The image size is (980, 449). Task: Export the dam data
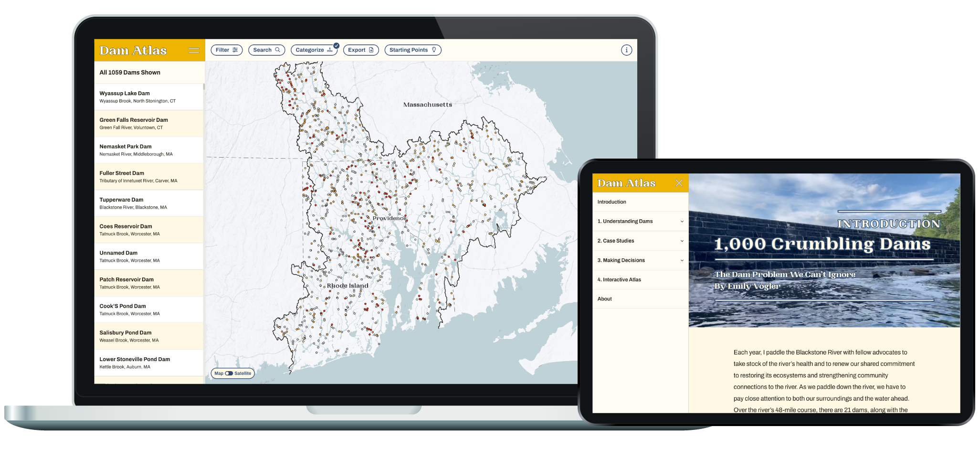pyautogui.click(x=360, y=50)
